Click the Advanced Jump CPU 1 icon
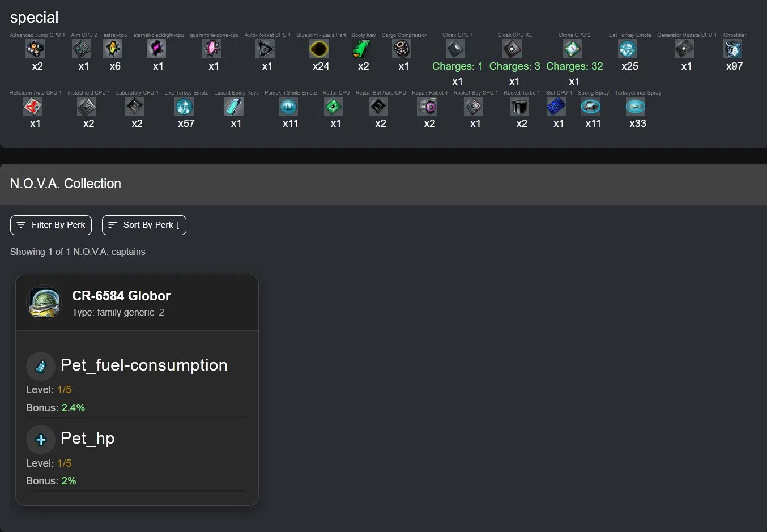 coord(35,49)
